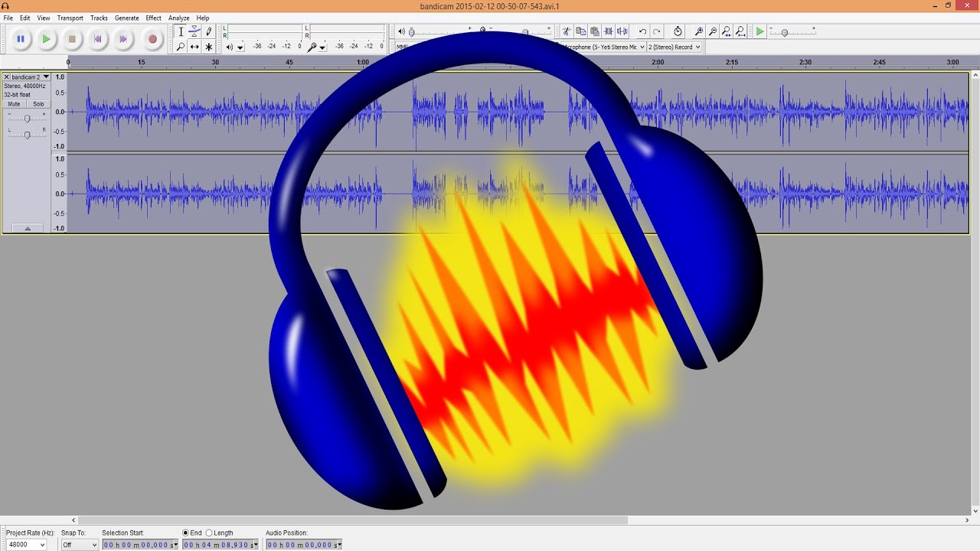Click the Skip to End button
The width and height of the screenshot is (980, 551).
coord(123,39)
